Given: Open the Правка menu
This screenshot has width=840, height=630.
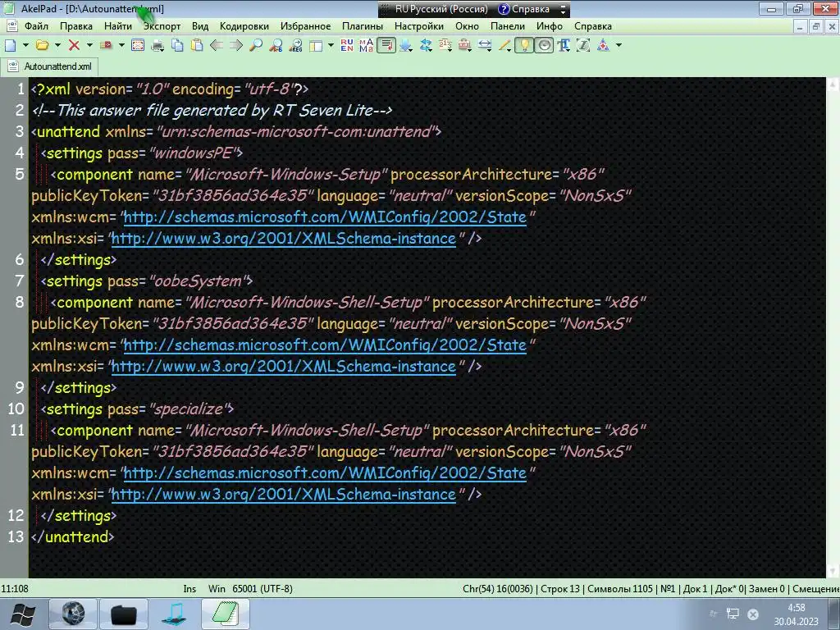Looking at the screenshot, I should (x=76, y=26).
